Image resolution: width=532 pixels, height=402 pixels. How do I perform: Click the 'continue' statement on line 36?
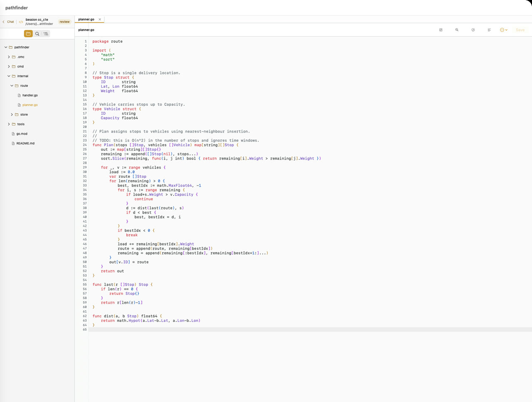tap(143, 199)
